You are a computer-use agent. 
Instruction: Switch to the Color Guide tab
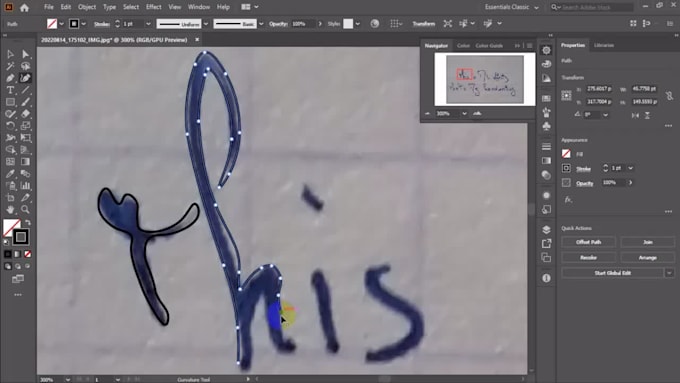[489, 46]
